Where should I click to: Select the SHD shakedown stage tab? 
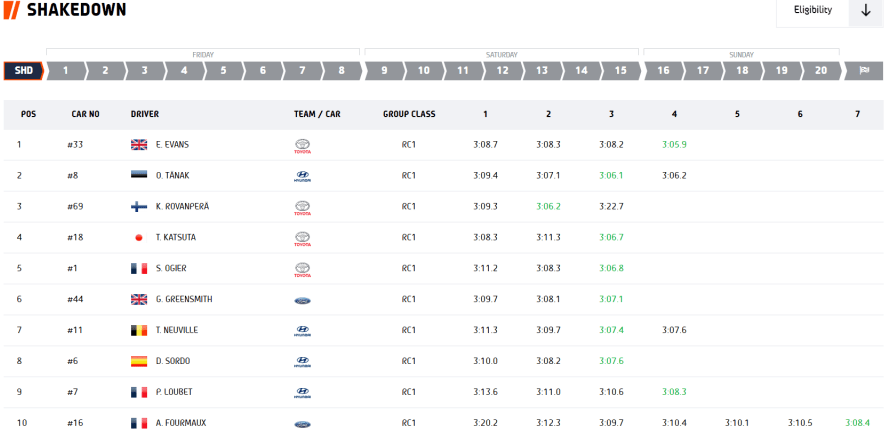click(23, 71)
